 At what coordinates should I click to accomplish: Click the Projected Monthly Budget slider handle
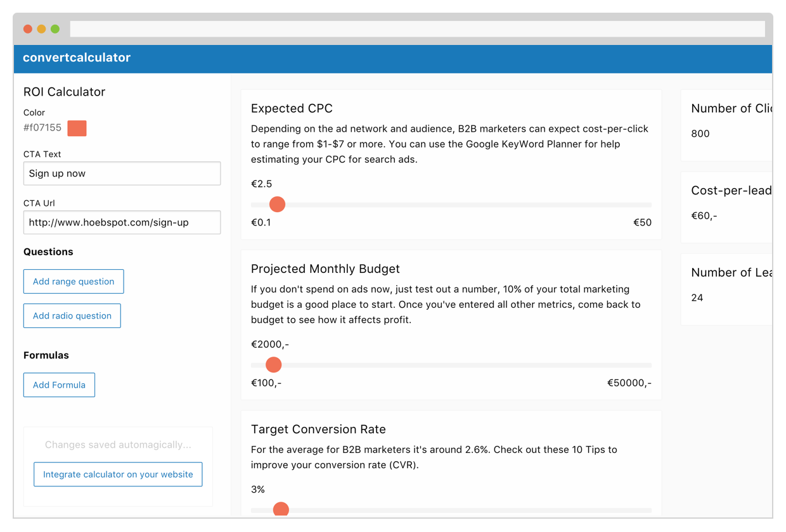[274, 365]
